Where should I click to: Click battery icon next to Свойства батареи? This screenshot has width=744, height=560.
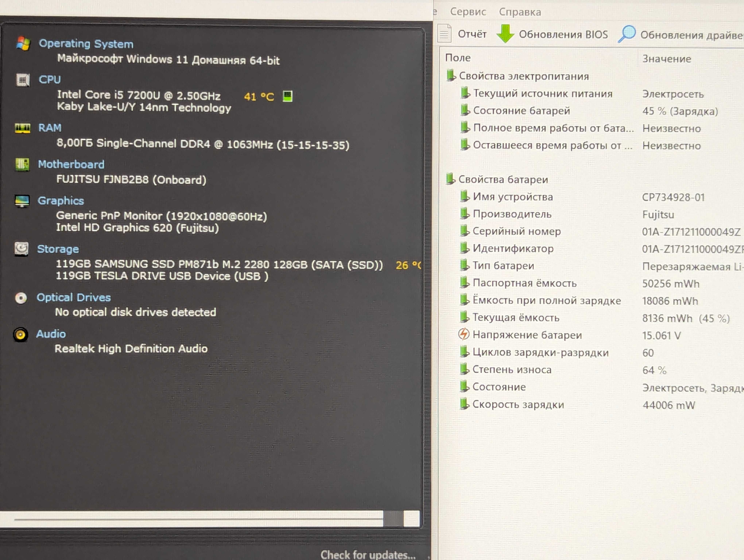coord(450,178)
